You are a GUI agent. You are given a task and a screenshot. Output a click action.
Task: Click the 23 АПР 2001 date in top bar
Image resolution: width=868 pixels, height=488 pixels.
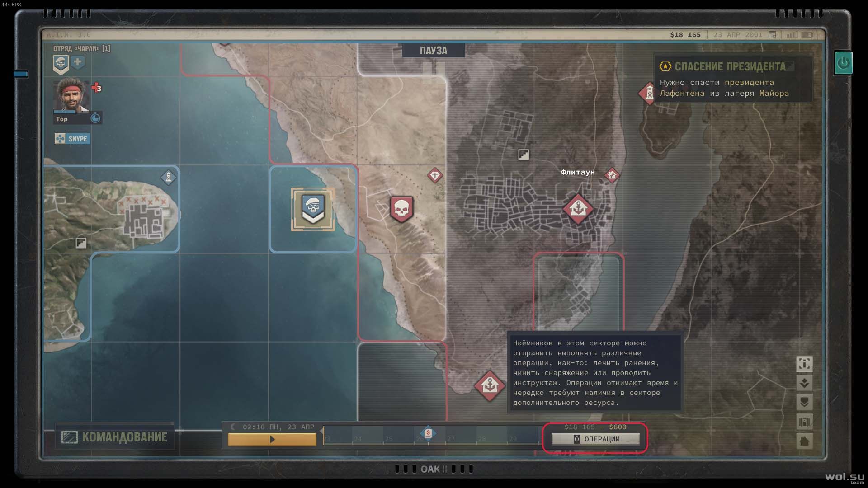pyautogui.click(x=738, y=35)
